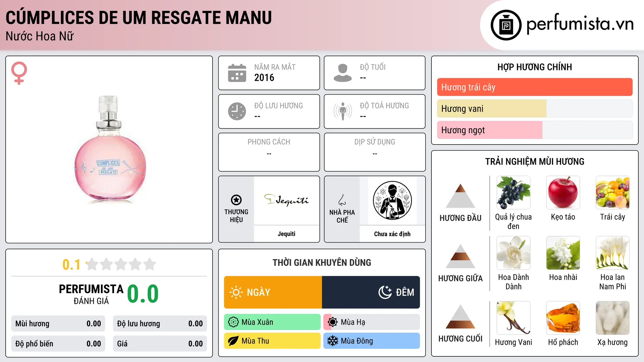Click the snowflake icon for Mùa Đông
This screenshot has width=644, height=362.
(x=333, y=341)
